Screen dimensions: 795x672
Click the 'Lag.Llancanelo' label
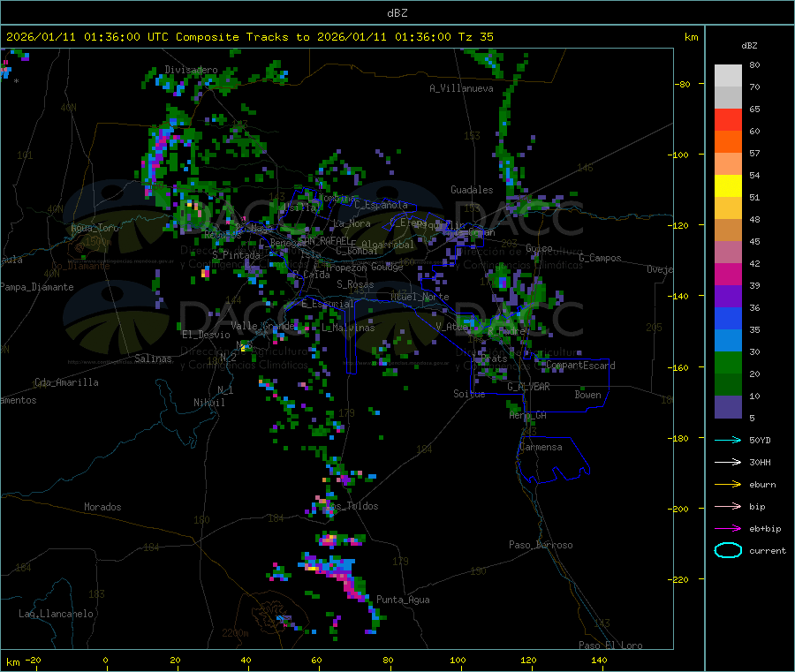(57, 614)
